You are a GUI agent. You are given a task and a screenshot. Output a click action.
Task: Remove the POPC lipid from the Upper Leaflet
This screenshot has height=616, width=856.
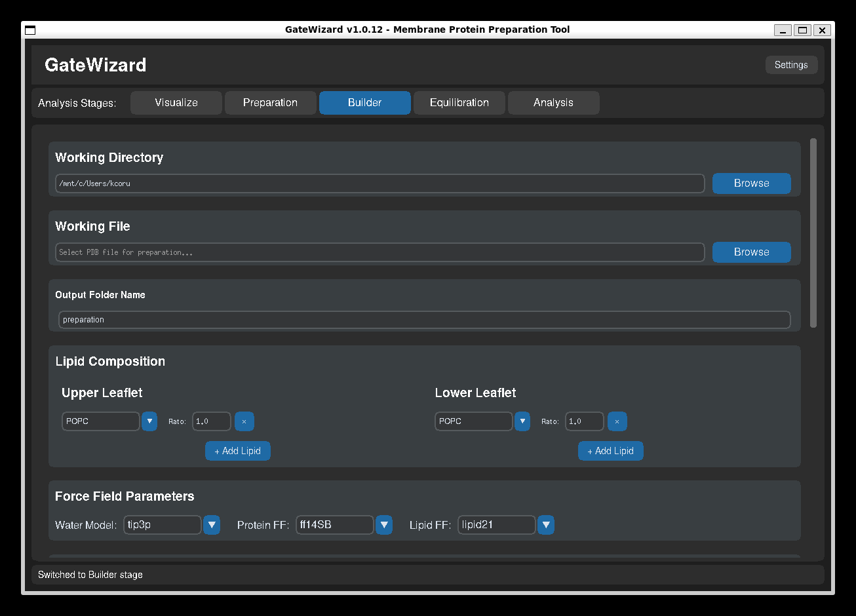(x=244, y=421)
